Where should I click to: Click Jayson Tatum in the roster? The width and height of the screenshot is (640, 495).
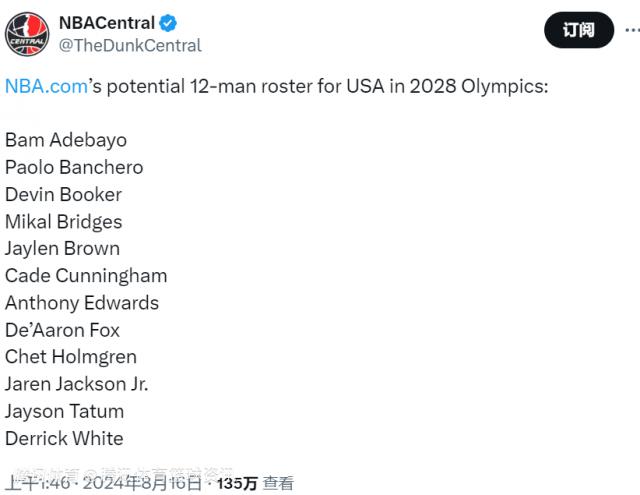(x=65, y=410)
